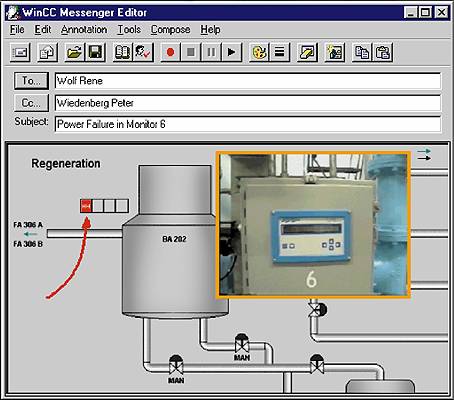The width and height of the screenshot is (454, 400).
Task: Open the File menu
Action: [17, 30]
